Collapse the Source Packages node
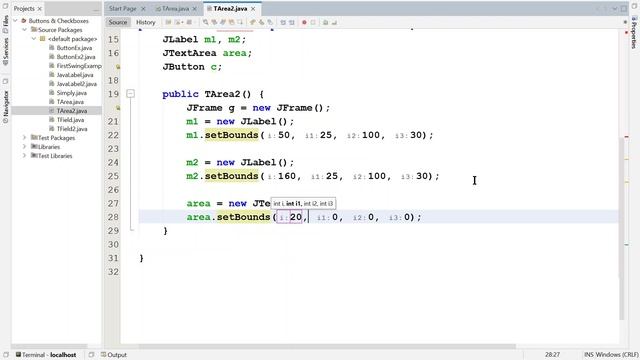The height and width of the screenshot is (360, 640). point(24,29)
